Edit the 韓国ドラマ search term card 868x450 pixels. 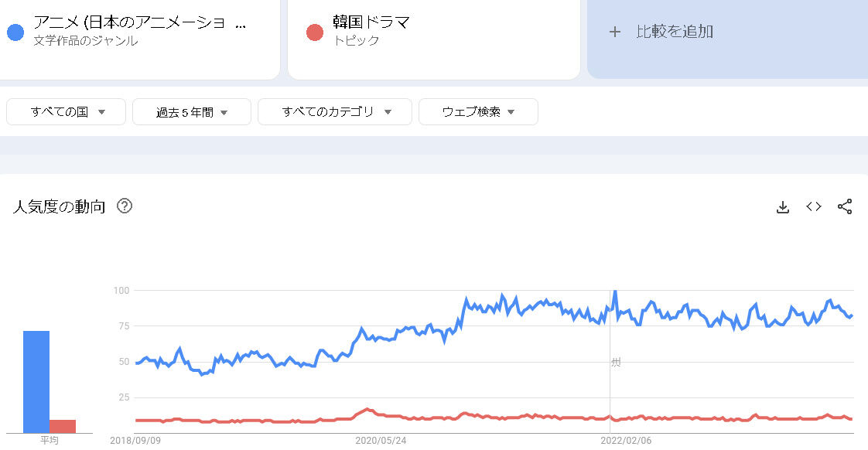coord(433,31)
